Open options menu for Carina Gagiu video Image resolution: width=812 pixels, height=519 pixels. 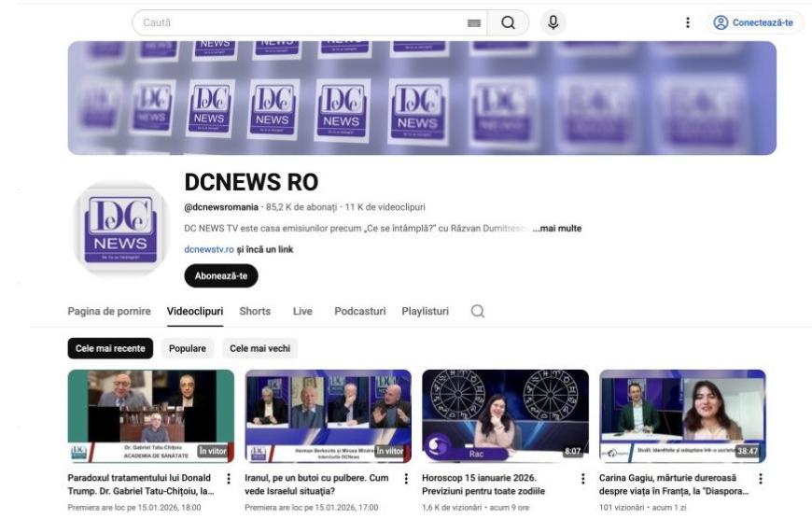click(760, 479)
